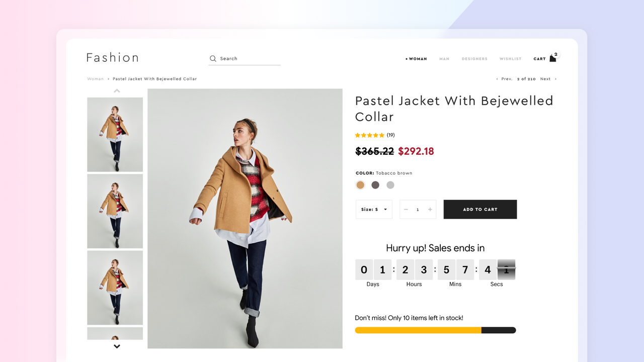Viewport: 644px width, 362px height.
Task: Click the ADD TO CART button
Action: point(480,209)
